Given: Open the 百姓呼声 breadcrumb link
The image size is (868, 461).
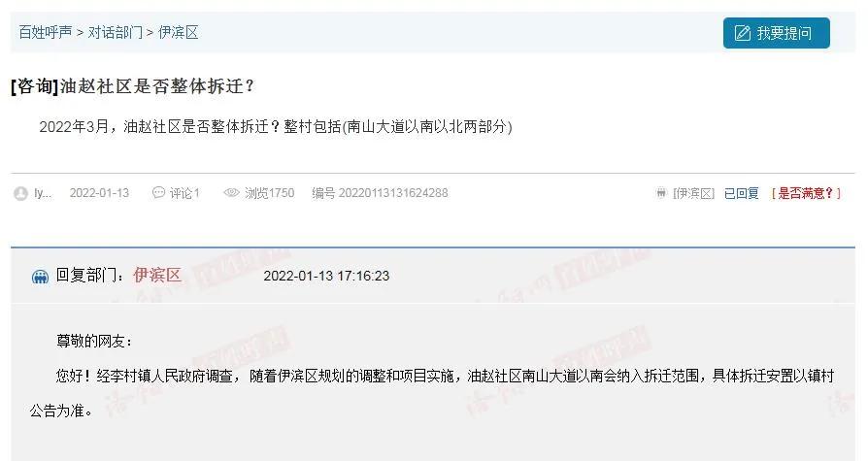Looking at the screenshot, I should point(46,33).
